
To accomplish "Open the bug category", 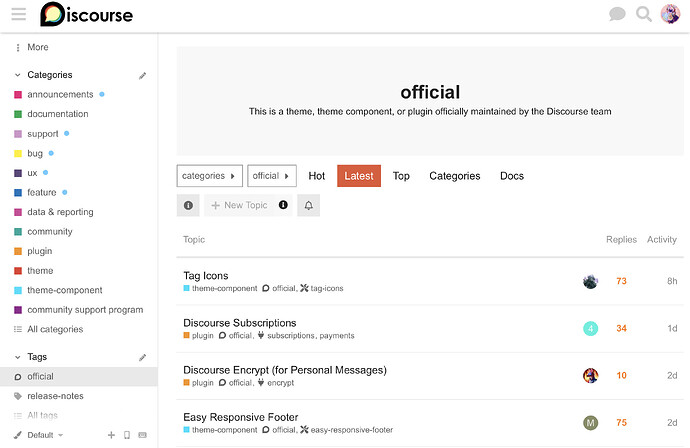I will (35, 153).
